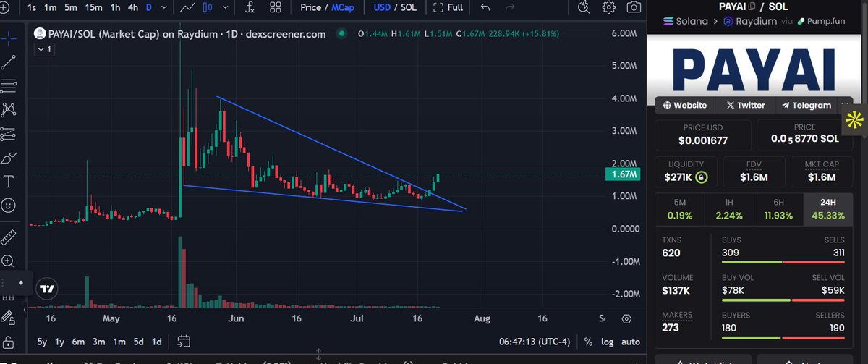This screenshot has height=364, width=868.
Task: Click the liquidity lock icon next to $271K
Action: pyautogui.click(x=702, y=177)
